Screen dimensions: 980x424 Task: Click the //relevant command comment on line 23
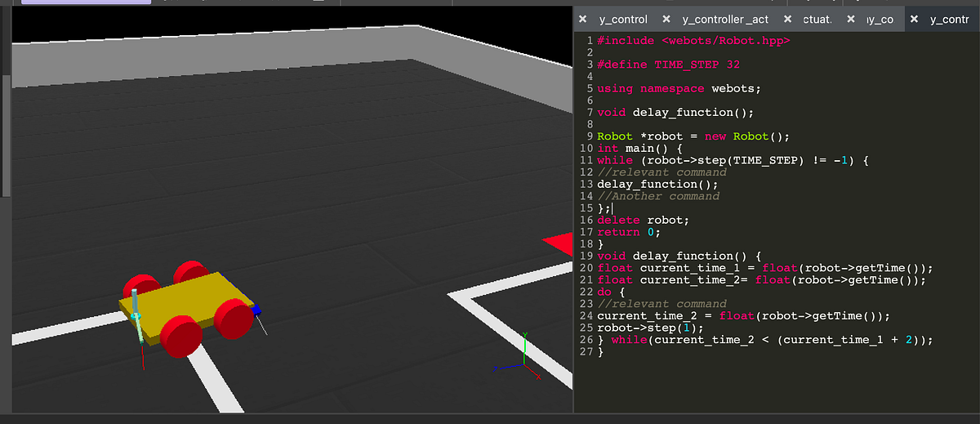point(661,304)
